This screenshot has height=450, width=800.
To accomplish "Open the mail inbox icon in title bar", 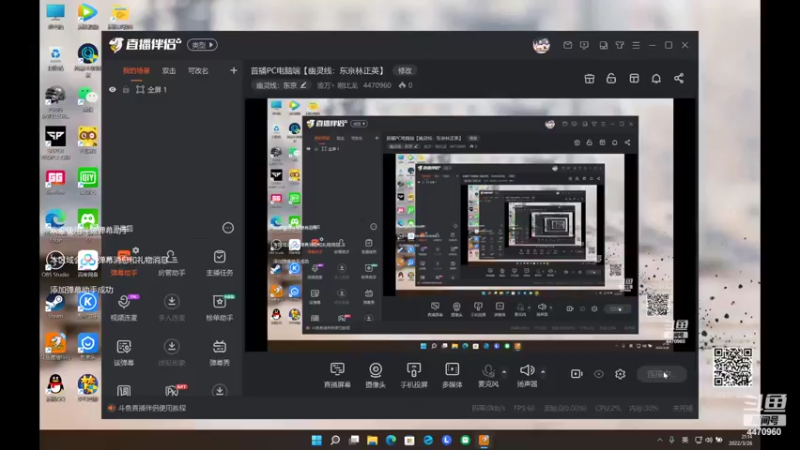I will pyautogui.click(x=567, y=45).
